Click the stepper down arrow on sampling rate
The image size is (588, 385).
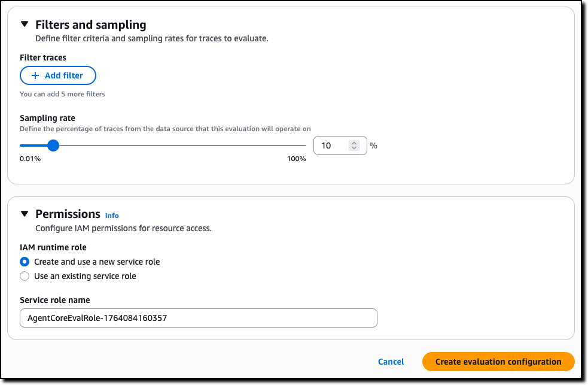point(354,148)
